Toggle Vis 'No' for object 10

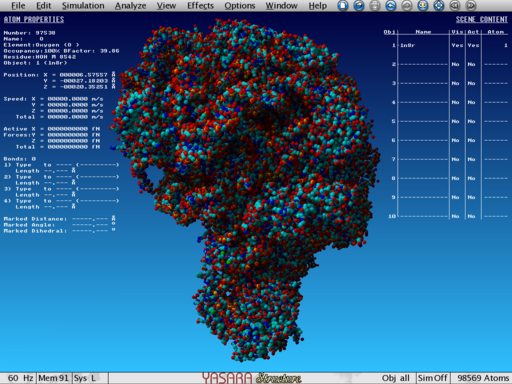[x=455, y=216]
